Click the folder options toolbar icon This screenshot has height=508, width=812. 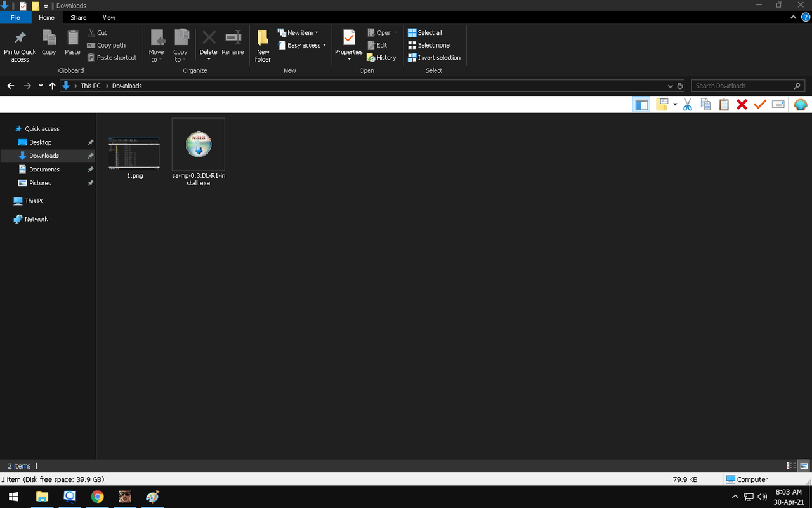pyautogui.click(x=662, y=105)
